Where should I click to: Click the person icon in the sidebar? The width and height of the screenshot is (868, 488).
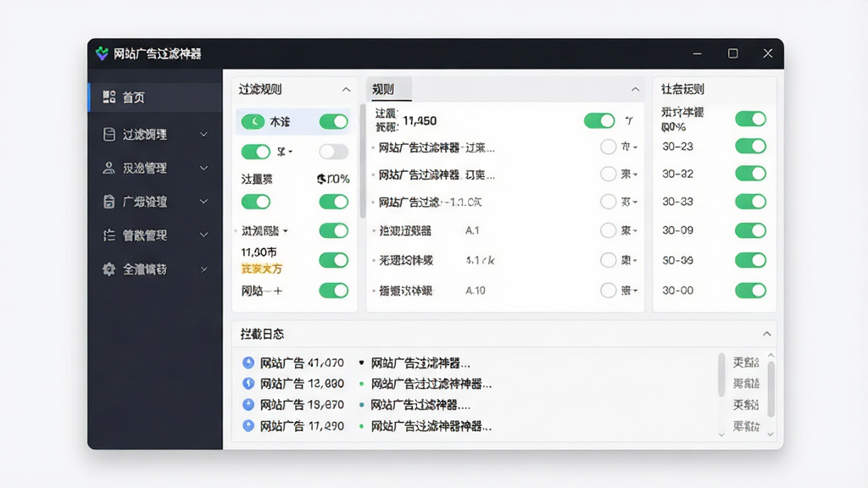tap(109, 169)
